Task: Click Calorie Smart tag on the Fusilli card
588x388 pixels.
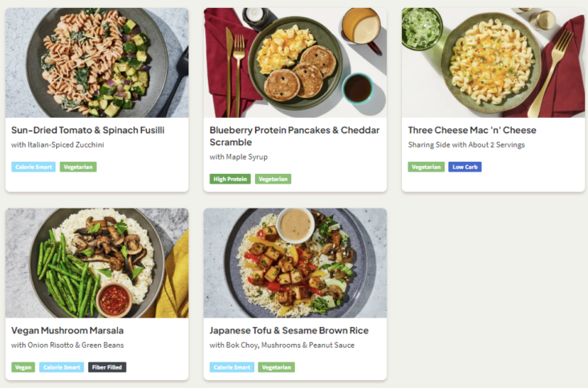Action: [33, 167]
